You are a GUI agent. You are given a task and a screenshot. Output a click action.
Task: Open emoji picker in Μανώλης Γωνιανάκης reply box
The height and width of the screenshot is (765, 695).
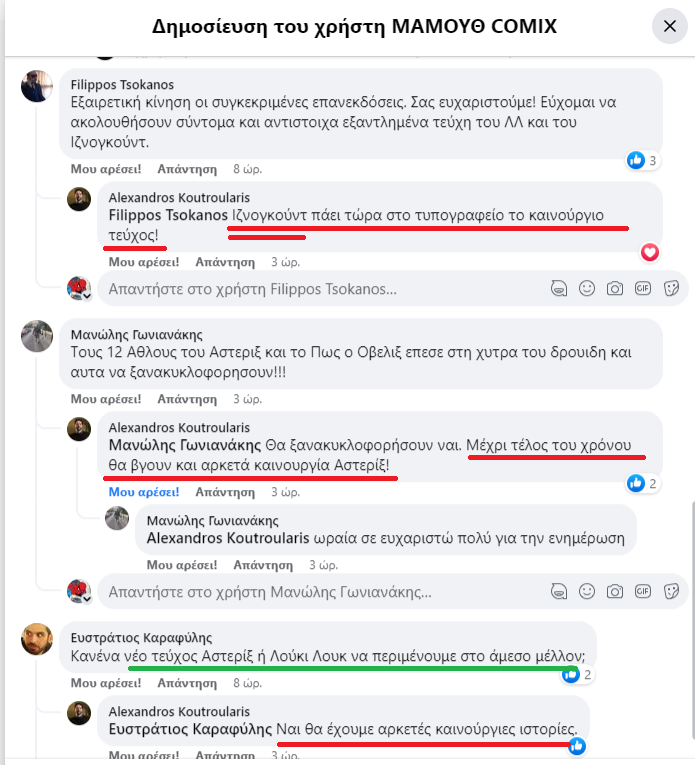(587, 591)
